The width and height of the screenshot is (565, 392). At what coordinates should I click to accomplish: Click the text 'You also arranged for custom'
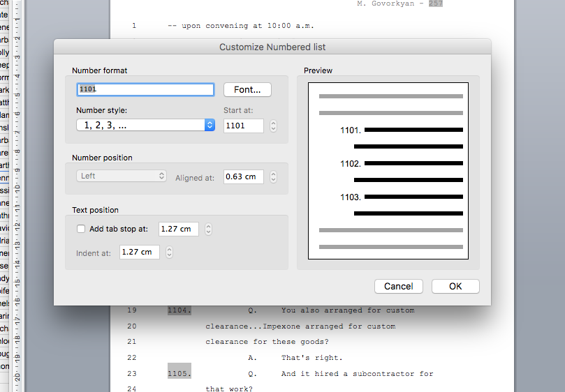click(348, 310)
